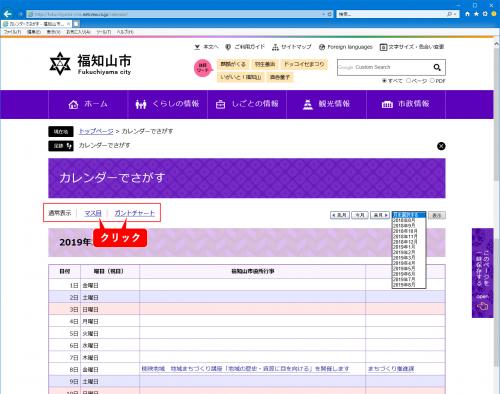Click the お気に入り menu
Image resolution: width=500 pixels, height=394 pixels.
click(78, 32)
